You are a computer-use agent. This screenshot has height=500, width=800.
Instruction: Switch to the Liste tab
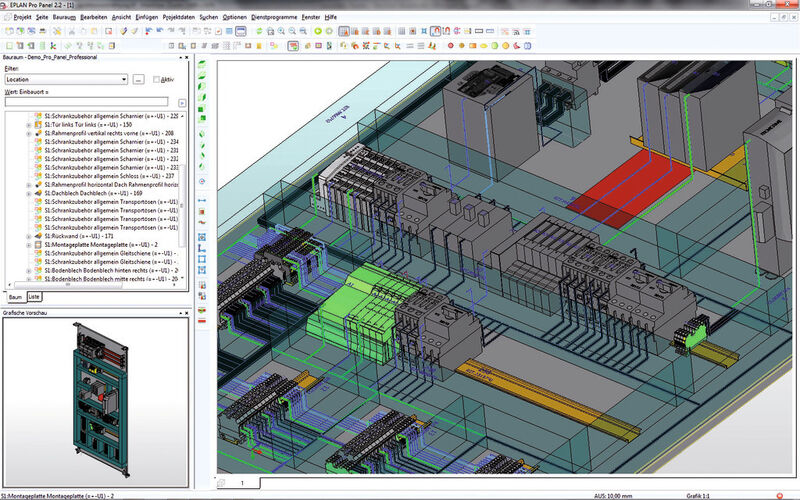coord(34,297)
